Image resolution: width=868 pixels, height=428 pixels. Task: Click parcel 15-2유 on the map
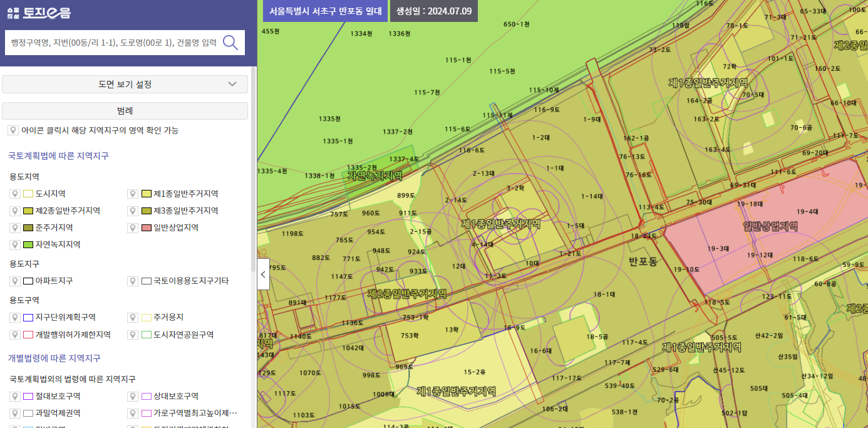click(474, 372)
